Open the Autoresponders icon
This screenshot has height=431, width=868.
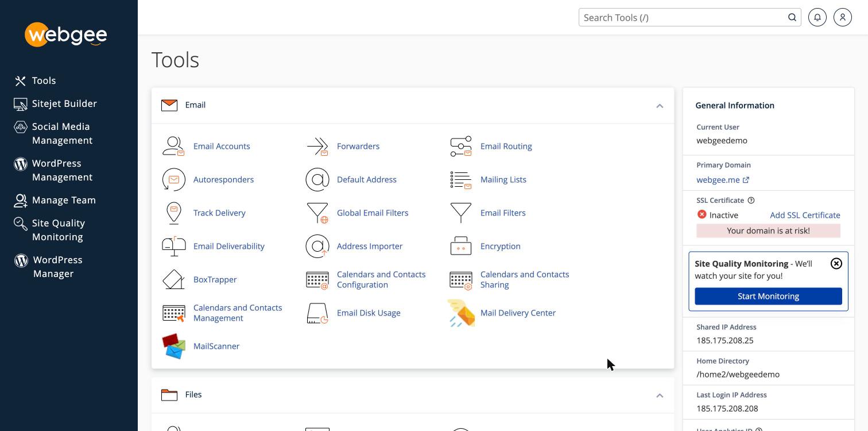click(173, 179)
